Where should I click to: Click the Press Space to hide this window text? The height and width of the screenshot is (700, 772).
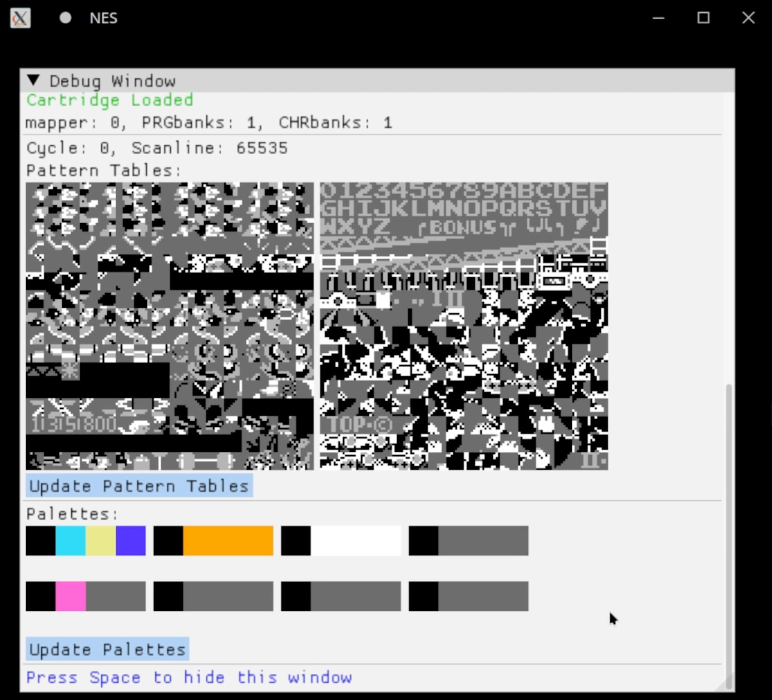[x=189, y=677]
